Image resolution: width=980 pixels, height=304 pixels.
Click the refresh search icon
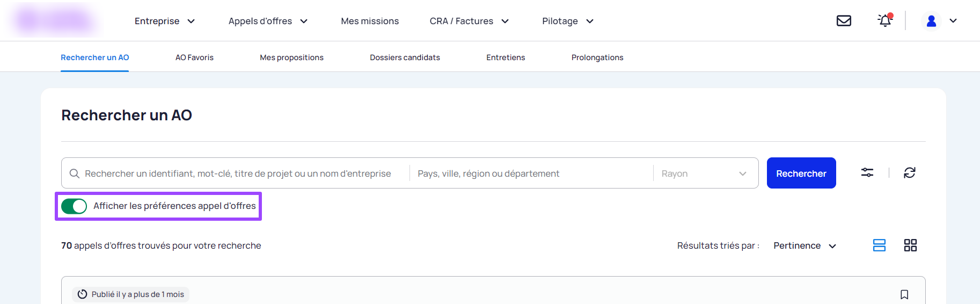pos(909,172)
